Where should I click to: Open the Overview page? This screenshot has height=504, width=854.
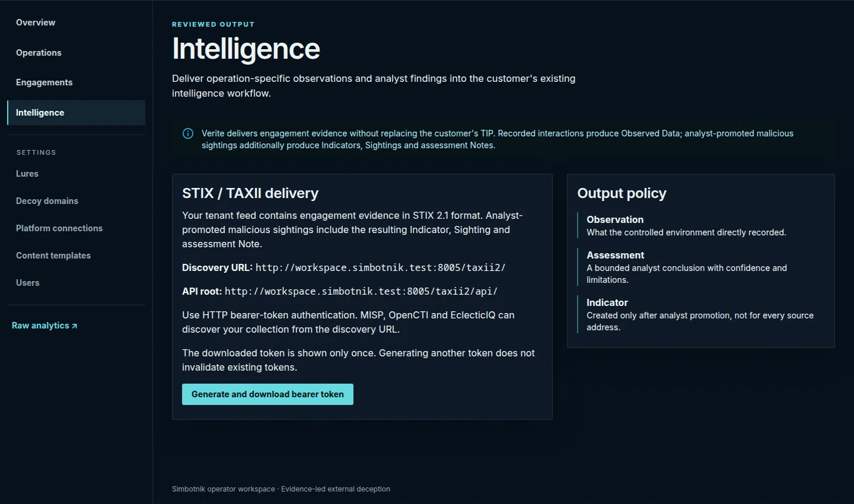click(x=76, y=23)
